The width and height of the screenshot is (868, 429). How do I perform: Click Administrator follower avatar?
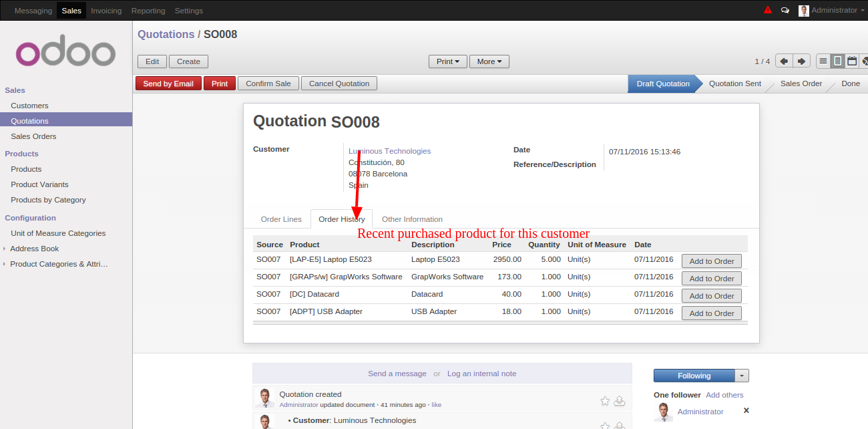pyautogui.click(x=663, y=412)
